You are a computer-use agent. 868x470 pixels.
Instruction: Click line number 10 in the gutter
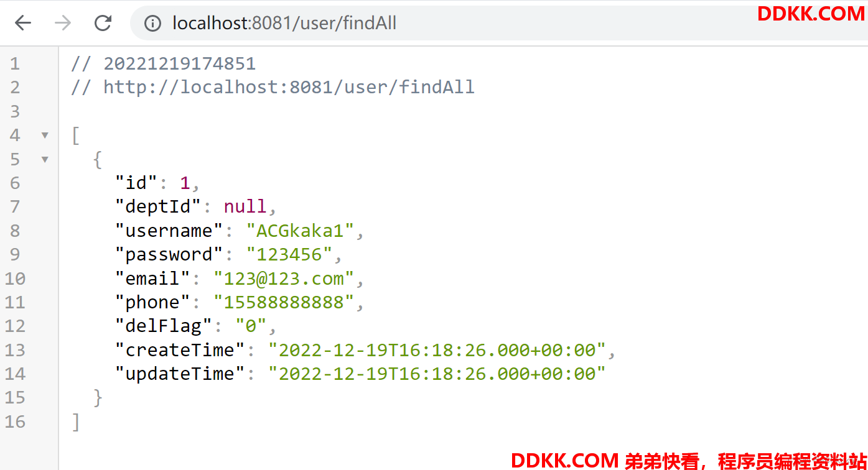click(15, 279)
